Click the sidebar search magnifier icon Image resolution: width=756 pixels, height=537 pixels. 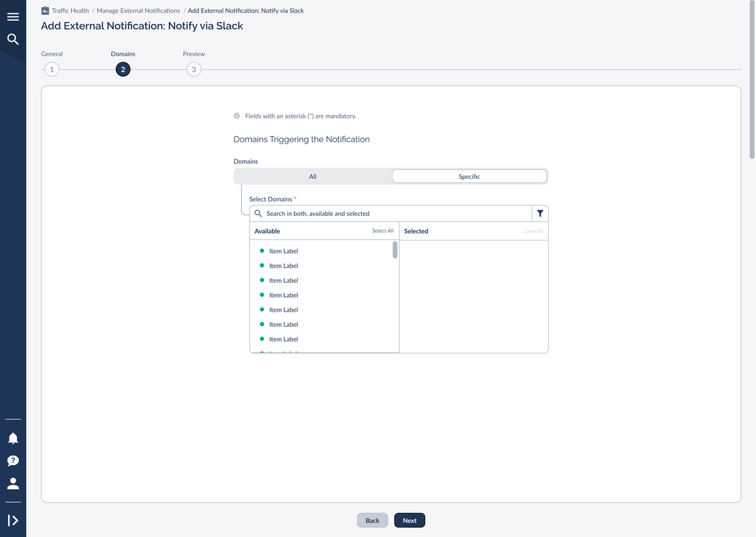[13, 40]
